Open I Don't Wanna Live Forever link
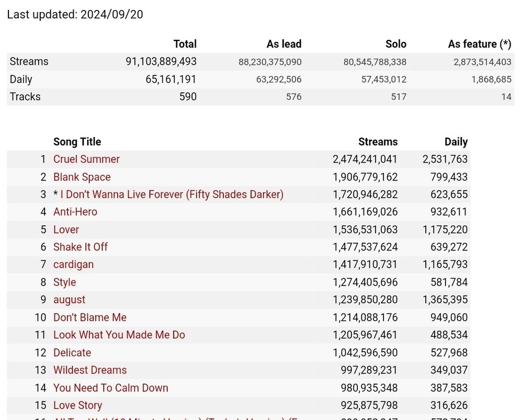523x420 pixels. click(172, 195)
